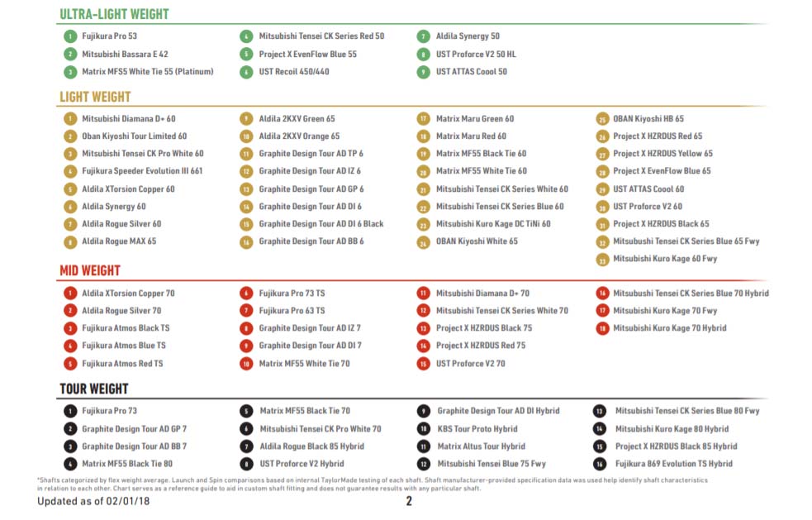Select the gold badge beside Mitsubishi Diamana D+ 60
812x520 pixels.
[70, 119]
